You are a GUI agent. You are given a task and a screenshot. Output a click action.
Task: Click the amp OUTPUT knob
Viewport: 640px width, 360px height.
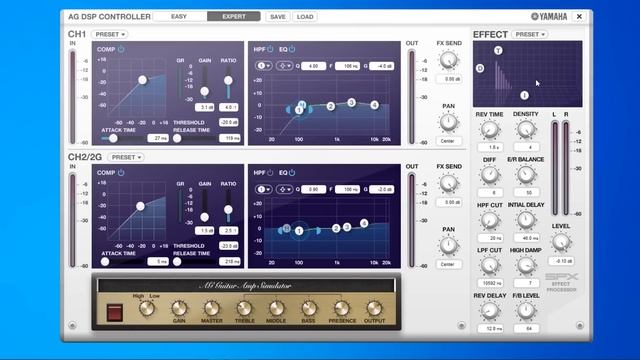[374, 309]
